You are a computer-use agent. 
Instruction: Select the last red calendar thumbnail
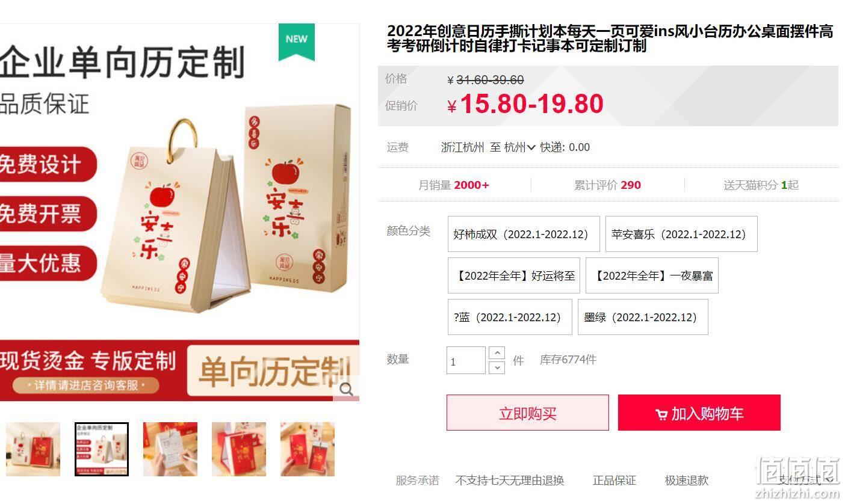(x=308, y=449)
